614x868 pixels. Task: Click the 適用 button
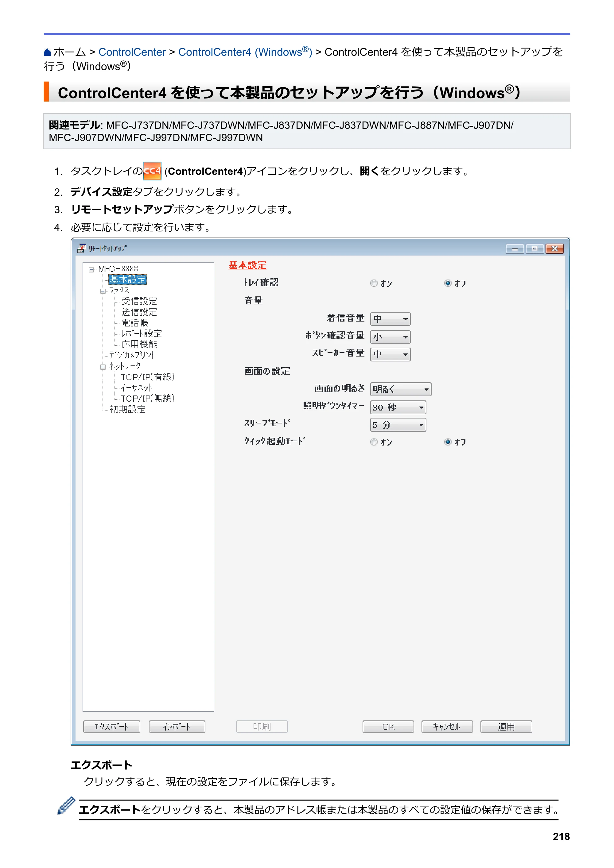[506, 727]
